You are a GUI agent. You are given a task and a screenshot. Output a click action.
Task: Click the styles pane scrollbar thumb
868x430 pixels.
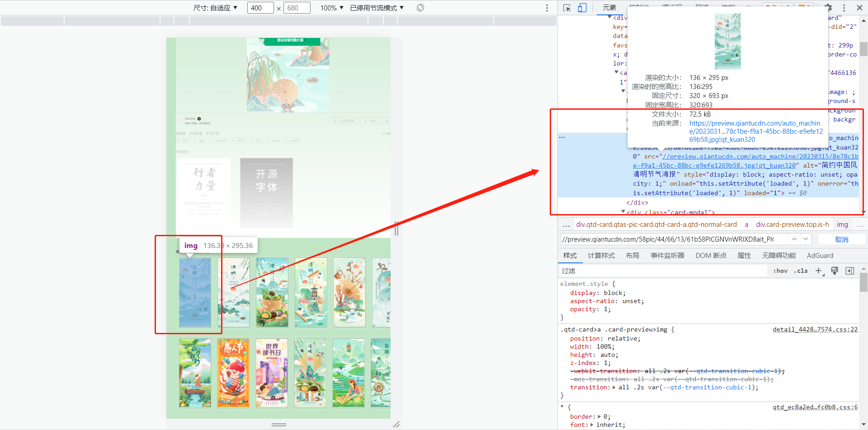click(863, 283)
